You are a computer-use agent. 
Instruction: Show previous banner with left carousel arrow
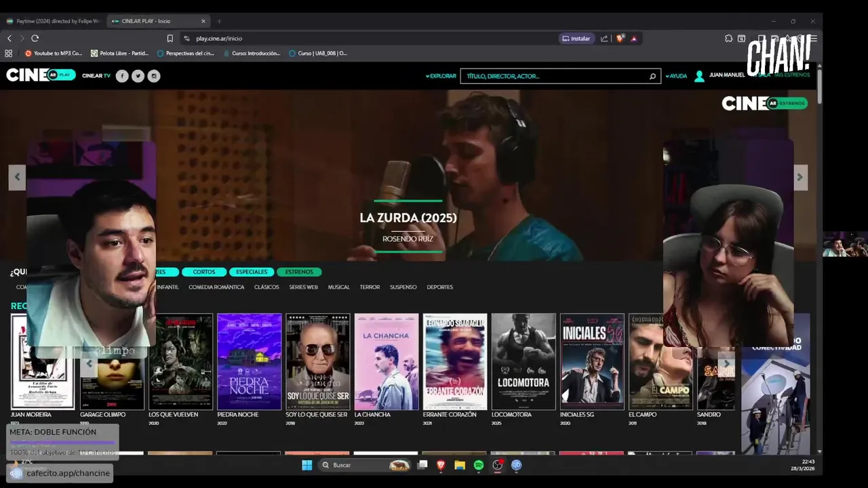click(17, 178)
